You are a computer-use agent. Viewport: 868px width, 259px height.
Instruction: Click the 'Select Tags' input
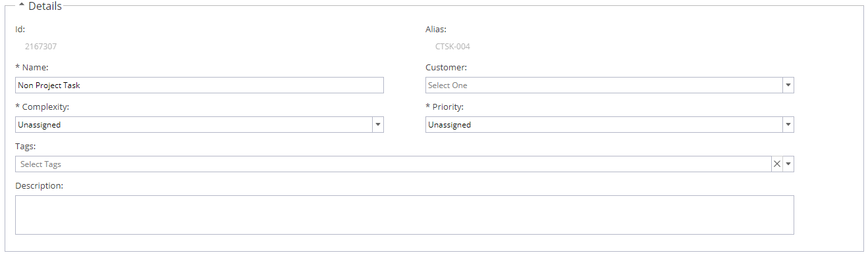pos(393,164)
